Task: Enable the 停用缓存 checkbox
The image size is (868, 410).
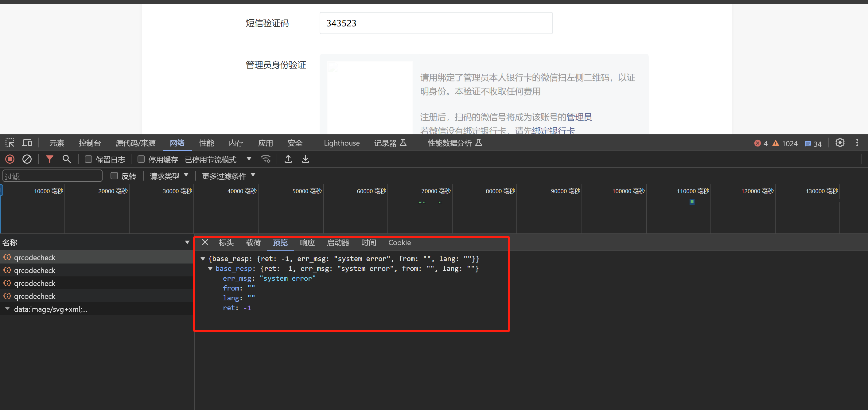Action: point(141,159)
